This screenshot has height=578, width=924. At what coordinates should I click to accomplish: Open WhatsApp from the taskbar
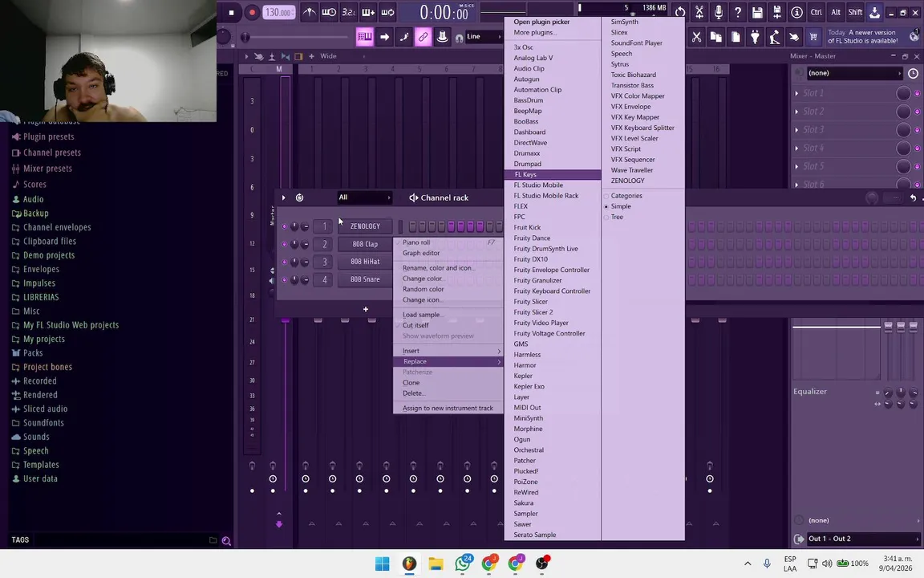pyautogui.click(x=463, y=564)
